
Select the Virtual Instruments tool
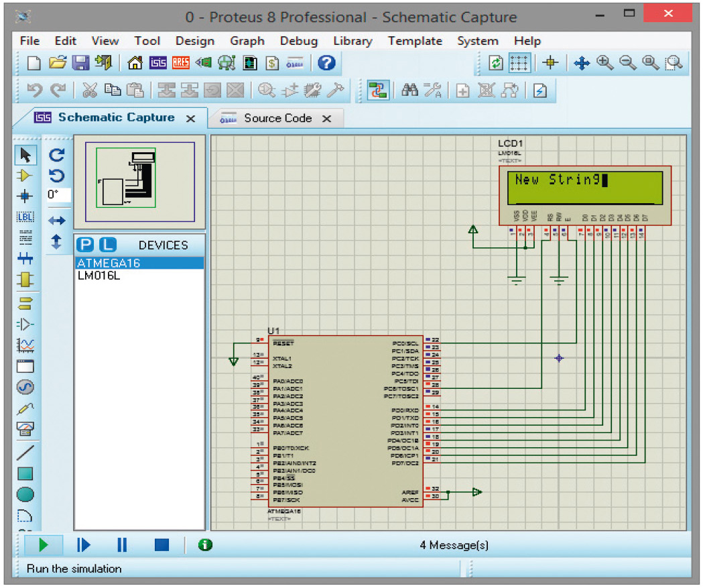coord(25,429)
